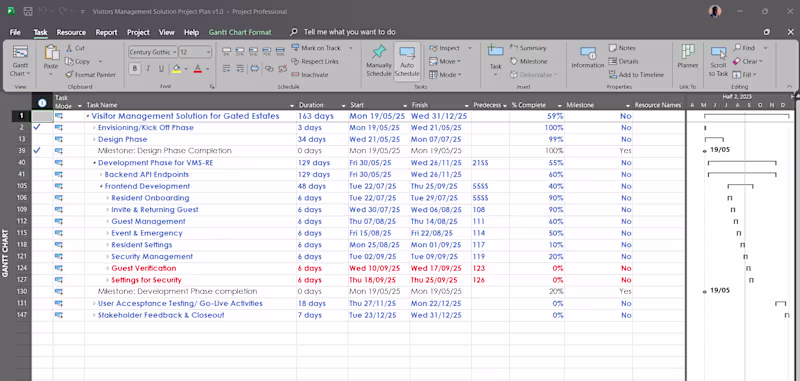Mark task 50% complete
The width and height of the screenshot is (800, 381).
[x=254, y=51]
